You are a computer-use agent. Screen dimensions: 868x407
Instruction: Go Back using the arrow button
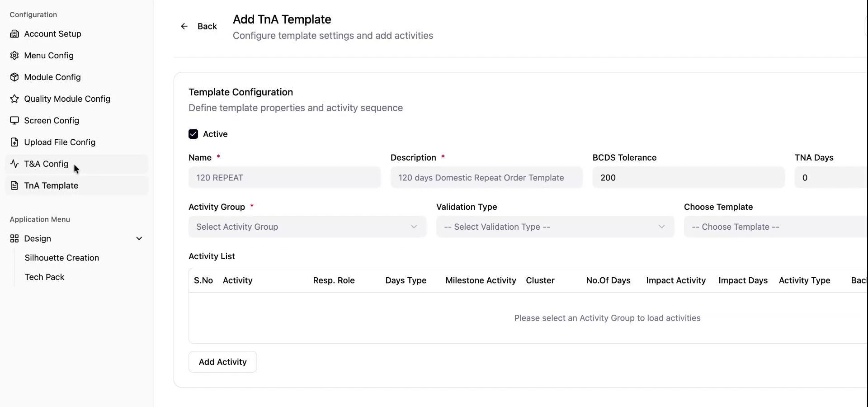184,26
